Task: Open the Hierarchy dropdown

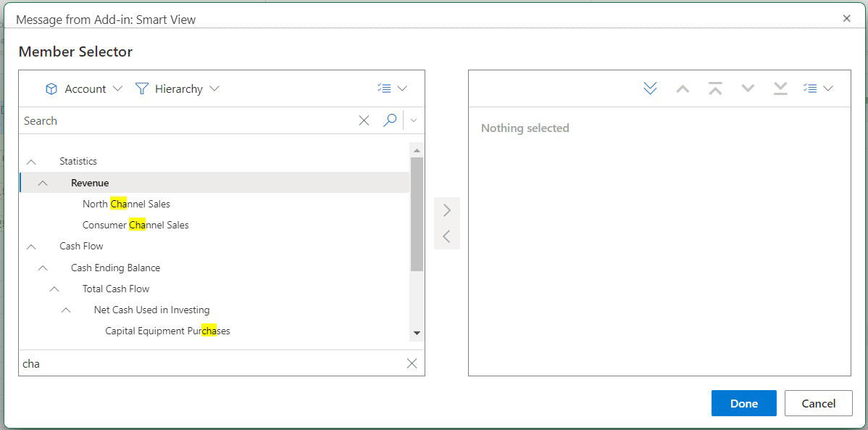Action: (214, 88)
